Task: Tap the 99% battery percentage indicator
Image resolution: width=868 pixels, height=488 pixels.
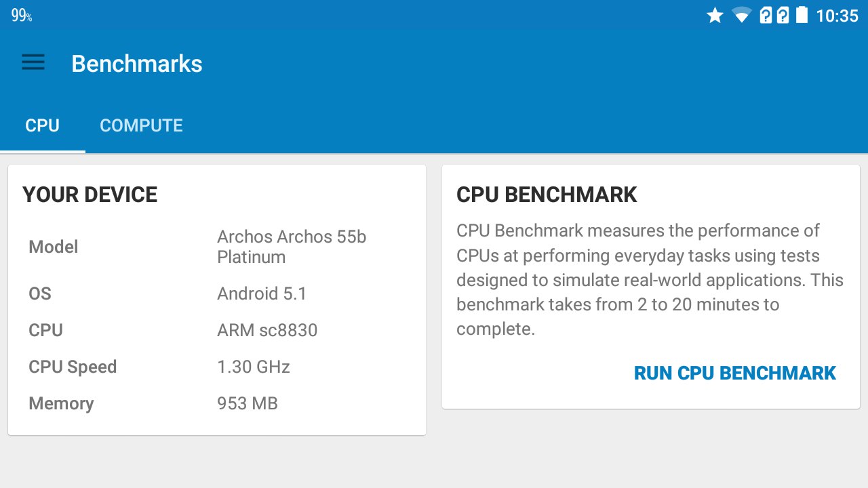Action: (x=22, y=16)
